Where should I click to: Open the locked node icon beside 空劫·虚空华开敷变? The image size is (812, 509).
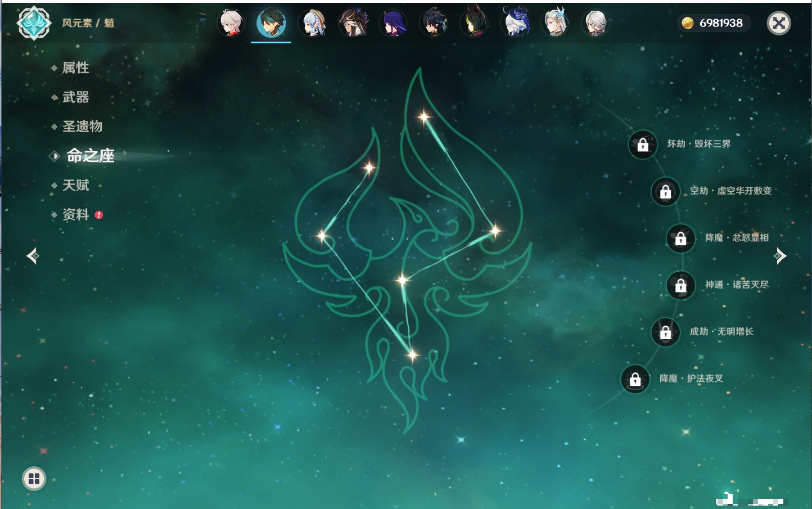[x=666, y=191]
